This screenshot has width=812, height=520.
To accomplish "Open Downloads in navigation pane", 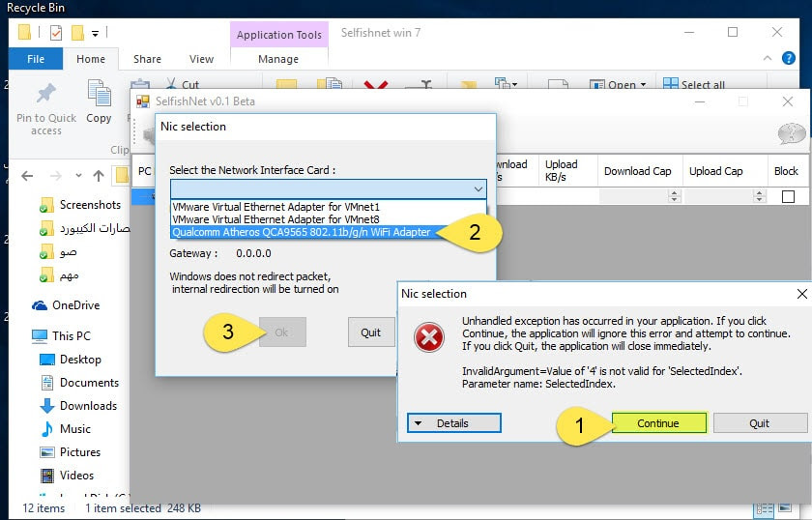I will coord(78,406).
